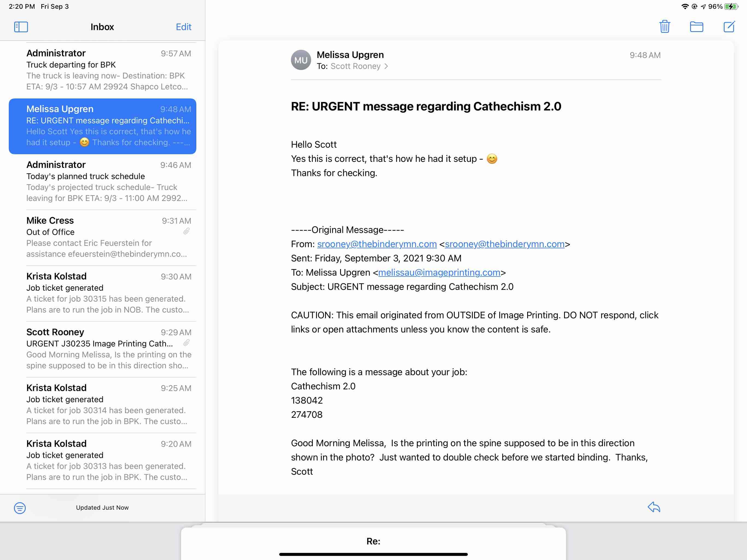This screenshot has width=747, height=560.
Task: Toggle the inbox filter icon
Action: click(20, 508)
